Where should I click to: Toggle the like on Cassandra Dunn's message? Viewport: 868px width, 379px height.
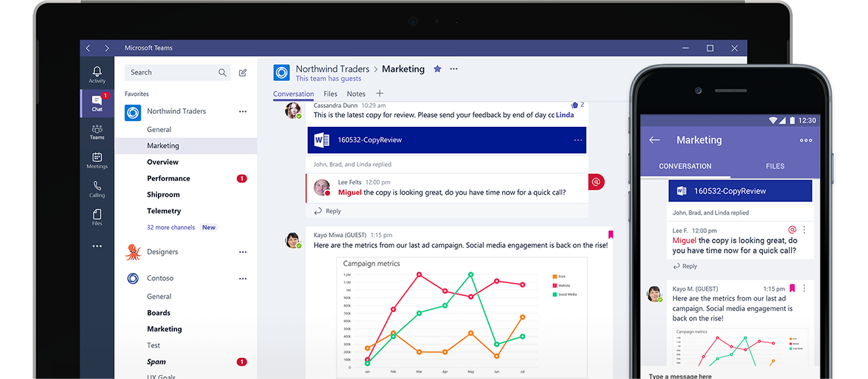(x=575, y=105)
